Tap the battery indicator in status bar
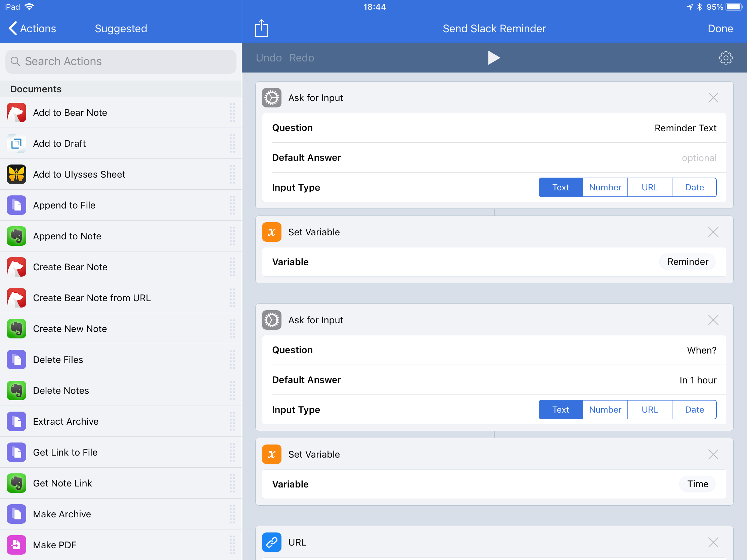 [x=734, y=7]
